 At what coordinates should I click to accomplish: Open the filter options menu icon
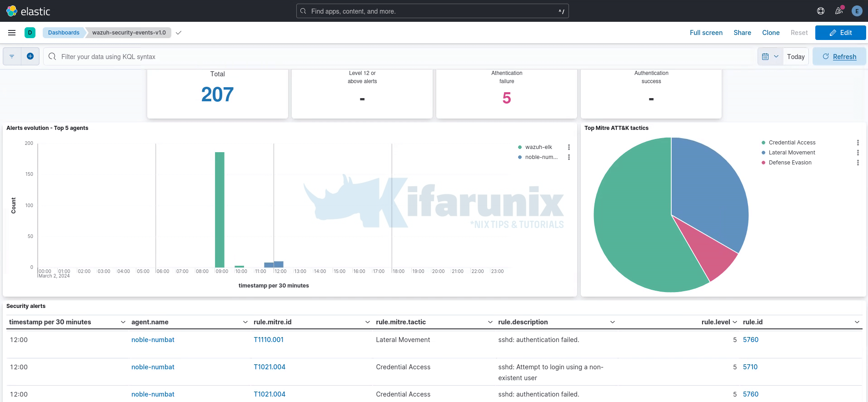[12, 56]
